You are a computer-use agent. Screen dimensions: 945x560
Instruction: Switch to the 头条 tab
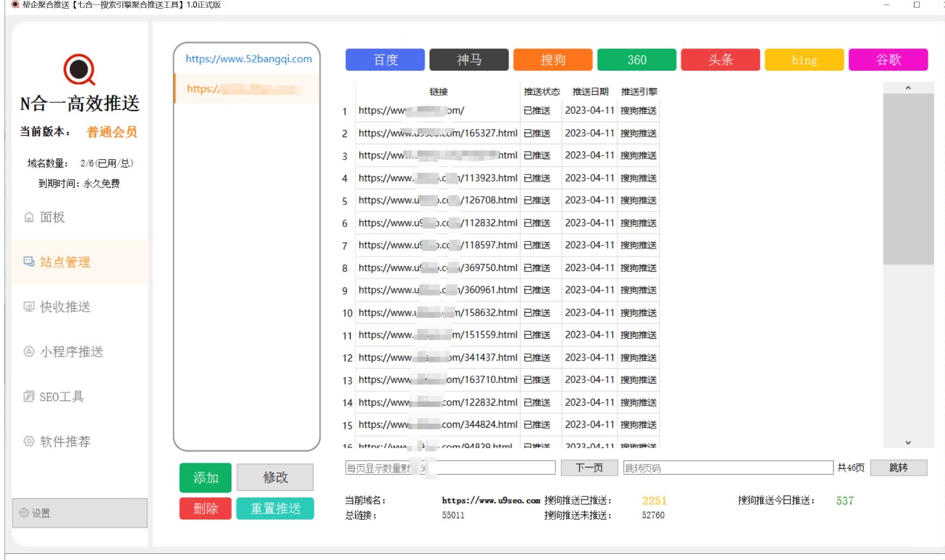point(720,60)
